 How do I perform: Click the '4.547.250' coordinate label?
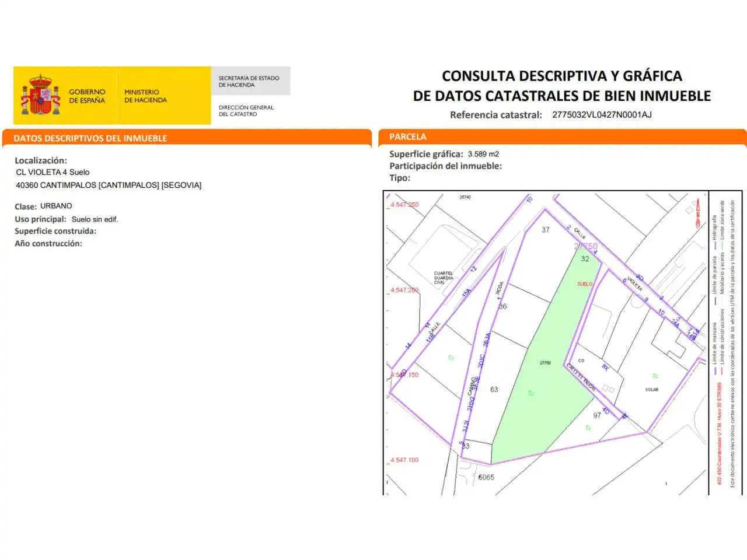404,205
